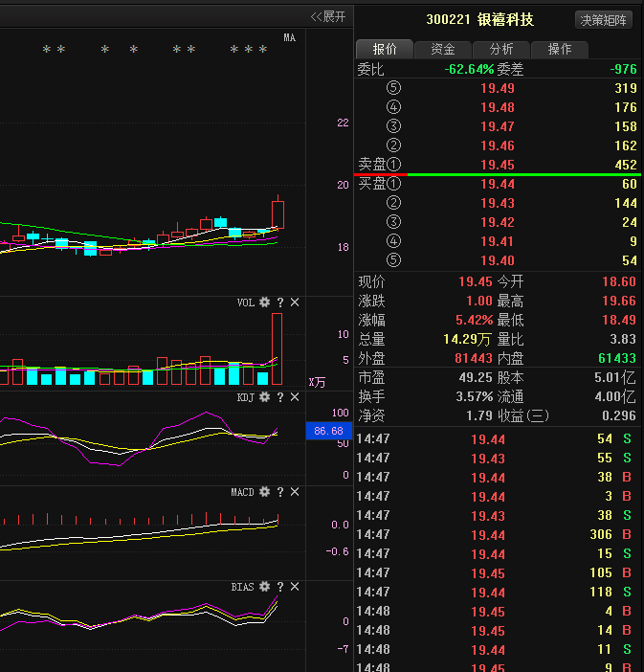
Task: Open BIAS indicator help question mark
Action: (x=280, y=587)
